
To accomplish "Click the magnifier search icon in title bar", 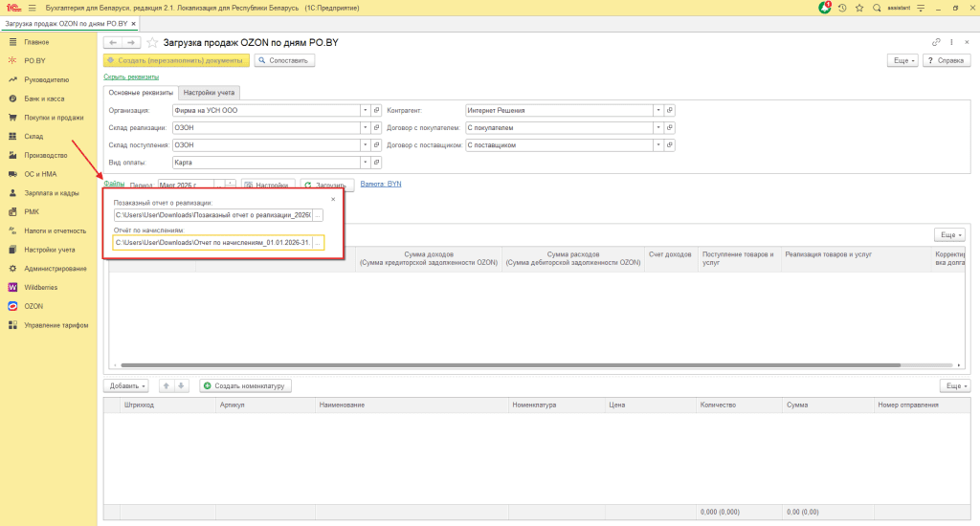I will point(877,8).
